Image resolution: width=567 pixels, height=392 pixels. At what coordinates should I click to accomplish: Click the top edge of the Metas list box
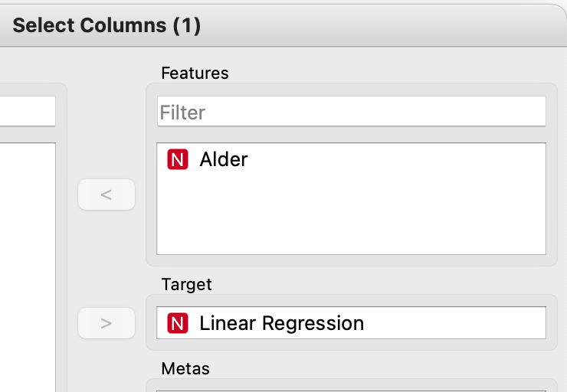point(351,390)
